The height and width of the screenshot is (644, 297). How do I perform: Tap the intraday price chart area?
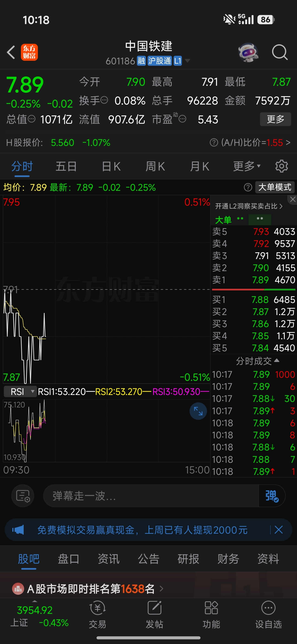[107, 289]
